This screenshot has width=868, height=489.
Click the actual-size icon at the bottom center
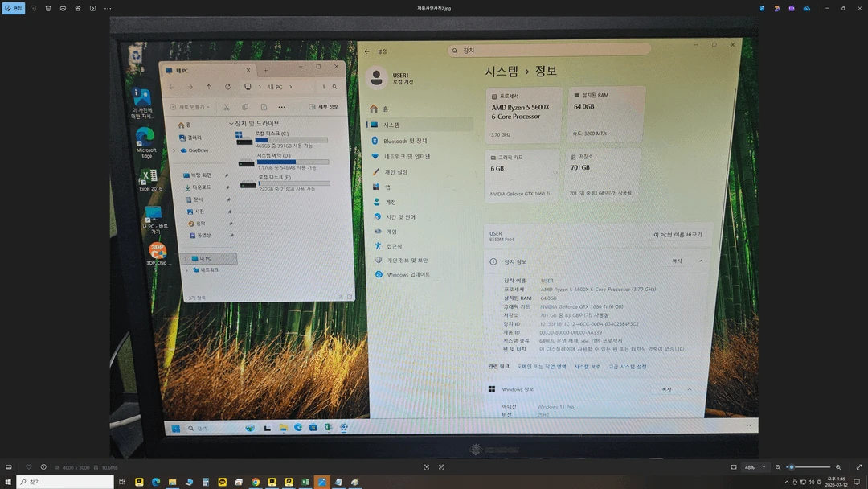(442, 467)
